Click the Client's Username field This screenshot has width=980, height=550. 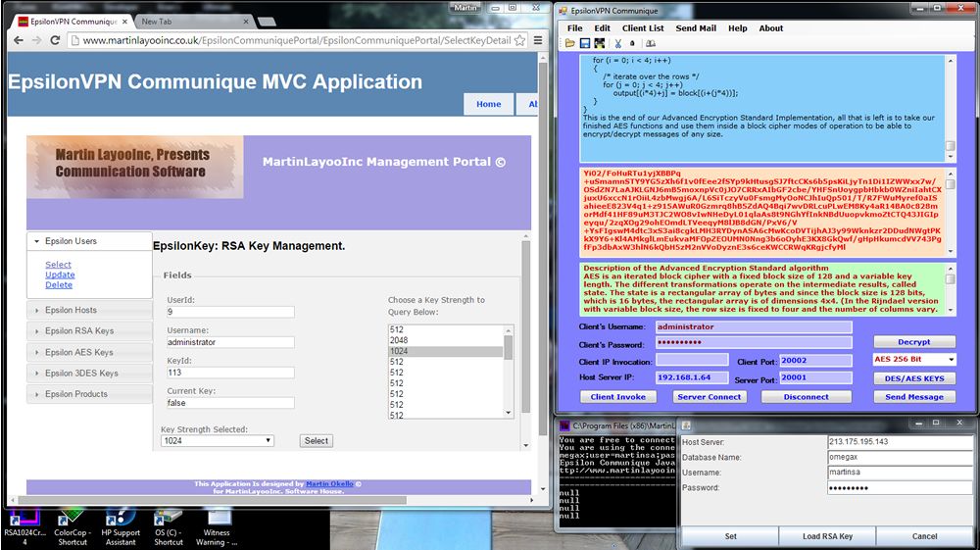(x=754, y=326)
